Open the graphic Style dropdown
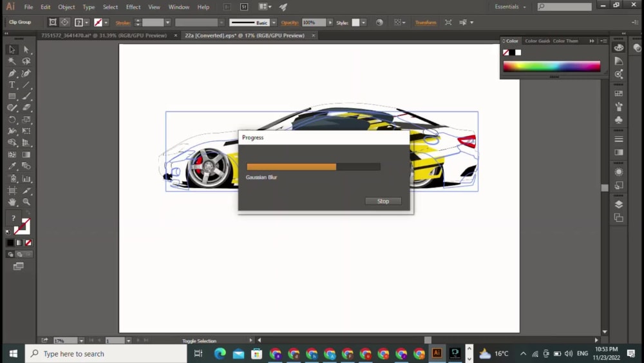The width and height of the screenshot is (644, 363). 363,23
